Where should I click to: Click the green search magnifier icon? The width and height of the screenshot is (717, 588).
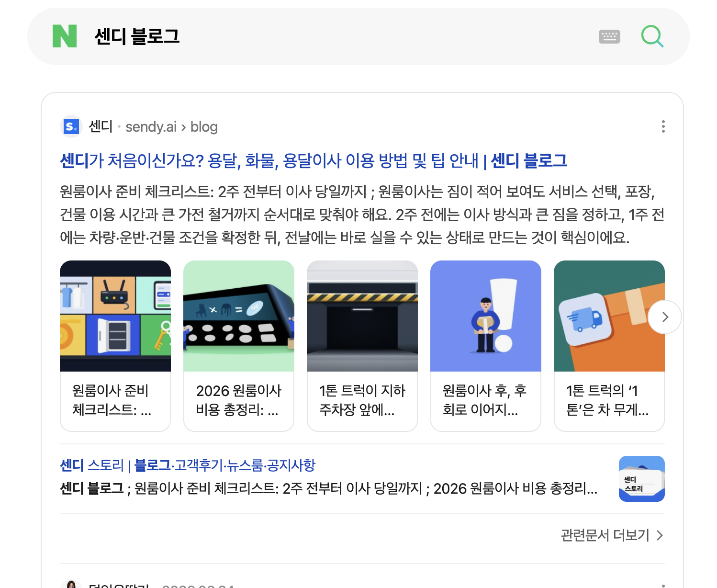(652, 36)
